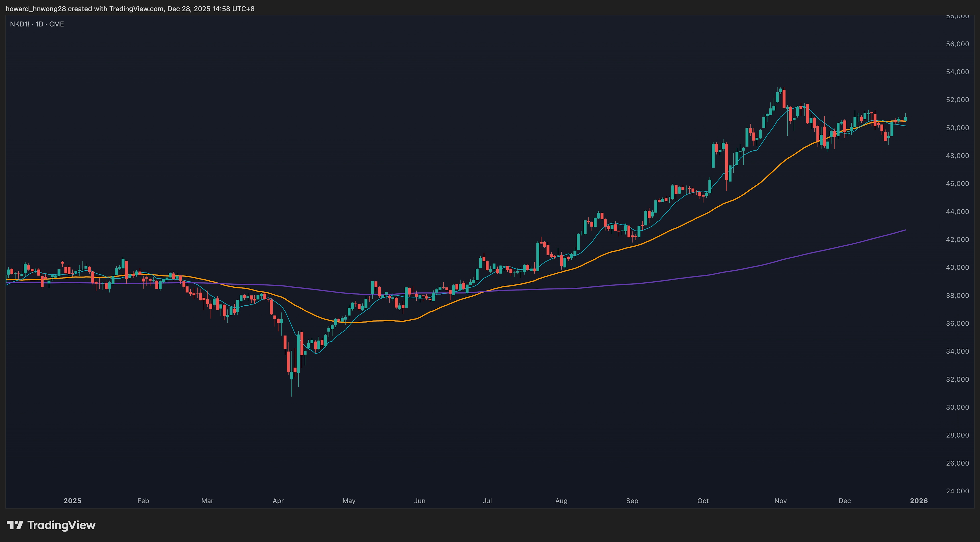Click the 30,000 price axis label
This screenshot has width=980, height=542.
point(957,407)
